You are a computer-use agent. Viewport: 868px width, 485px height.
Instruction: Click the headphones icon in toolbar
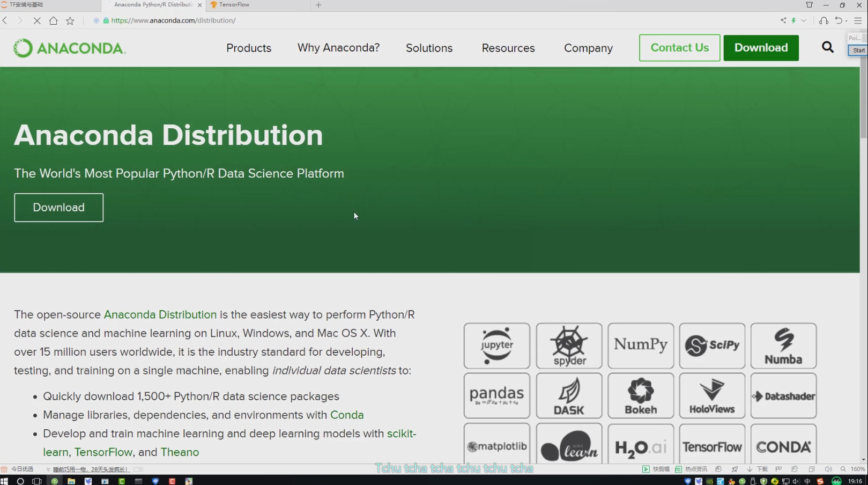(x=824, y=20)
